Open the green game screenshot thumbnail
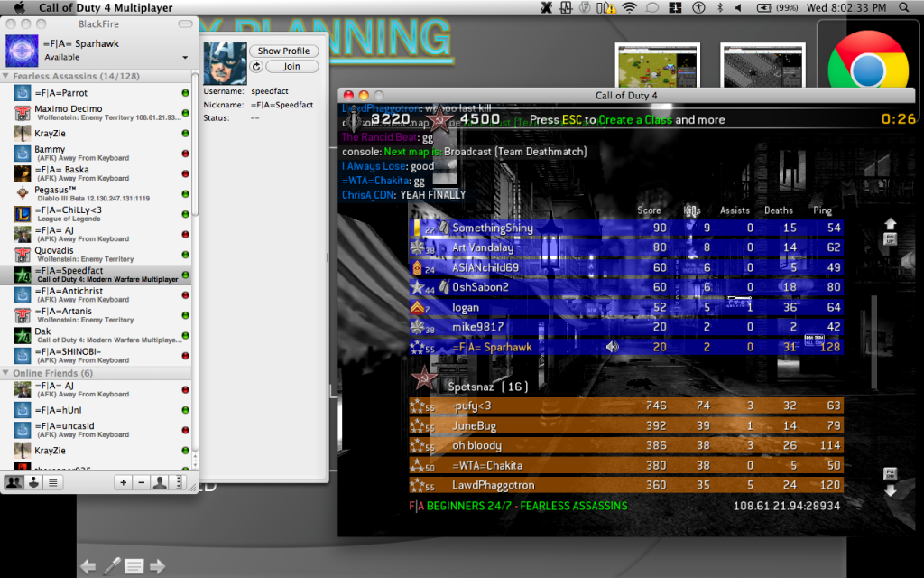Viewport: 924px width, 578px height. (658, 65)
